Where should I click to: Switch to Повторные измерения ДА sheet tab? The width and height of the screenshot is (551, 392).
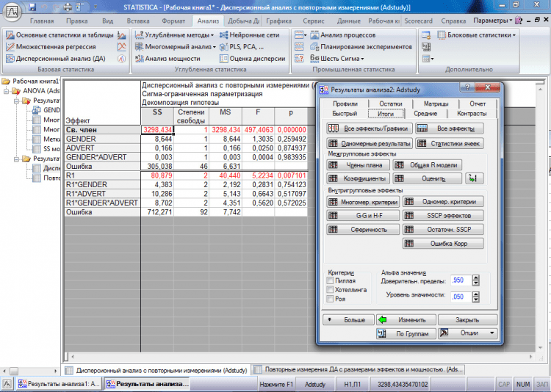359,369
